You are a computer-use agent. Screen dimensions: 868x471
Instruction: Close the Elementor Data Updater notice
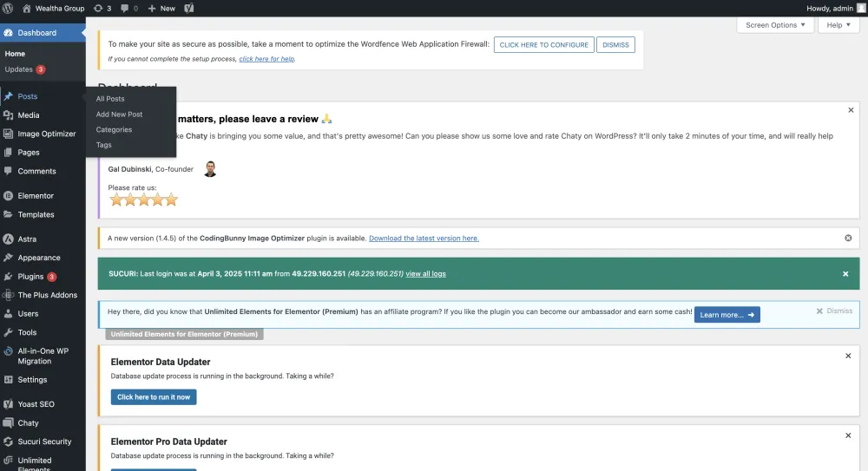pyautogui.click(x=848, y=356)
